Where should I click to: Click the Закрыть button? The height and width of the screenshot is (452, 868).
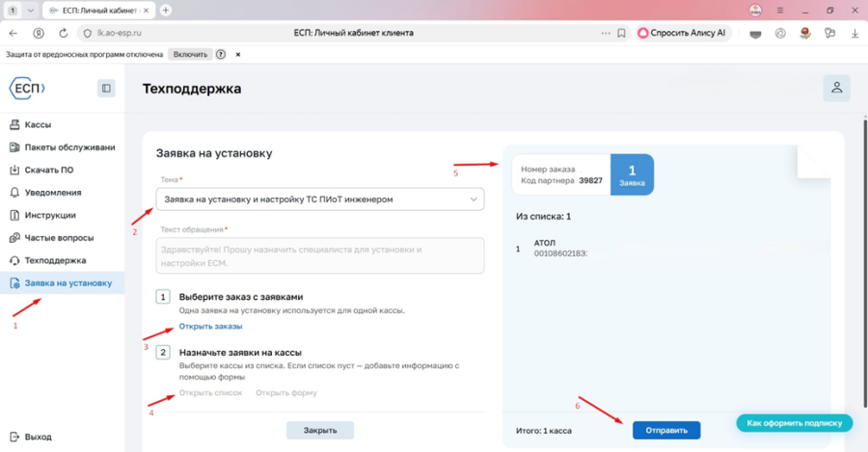tap(320, 431)
